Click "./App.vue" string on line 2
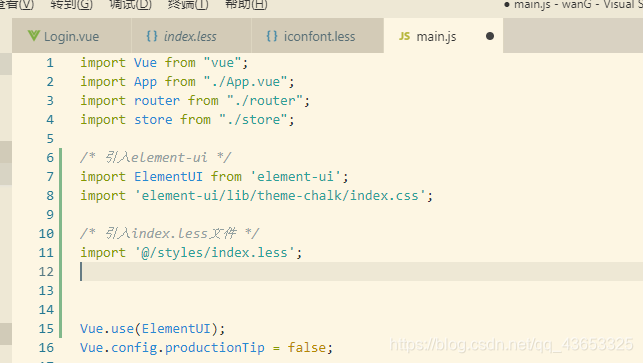 [246, 82]
